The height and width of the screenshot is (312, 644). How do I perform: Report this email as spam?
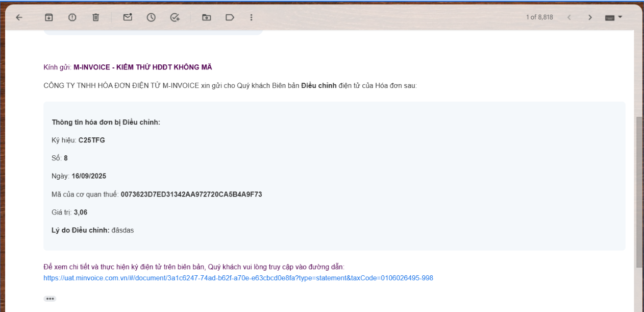[72, 17]
